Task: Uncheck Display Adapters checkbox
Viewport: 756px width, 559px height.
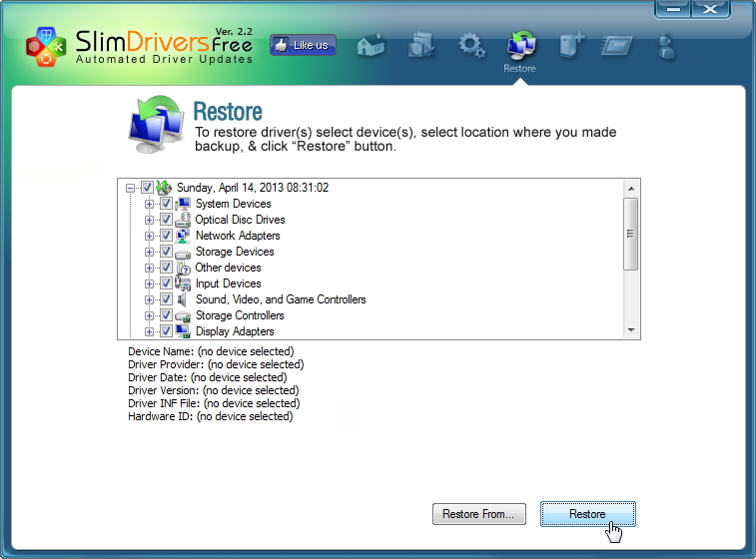Action: tap(166, 331)
